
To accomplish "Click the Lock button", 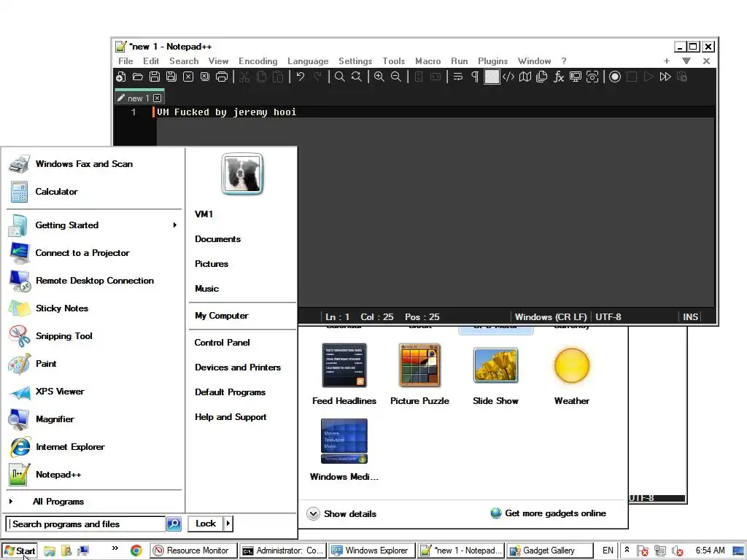I will 206,524.
